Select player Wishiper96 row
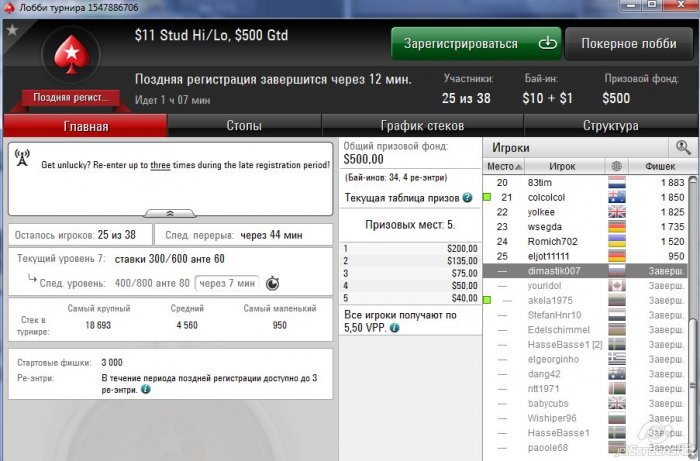The width and height of the screenshot is (700, 461). click(x=586, y=418)
